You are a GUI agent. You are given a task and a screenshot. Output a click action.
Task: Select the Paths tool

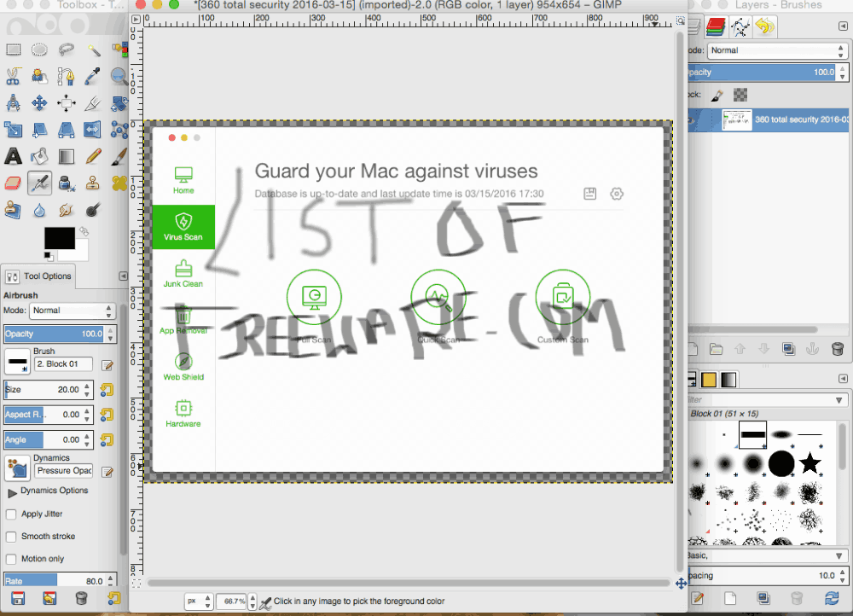(x=66, y=76)
